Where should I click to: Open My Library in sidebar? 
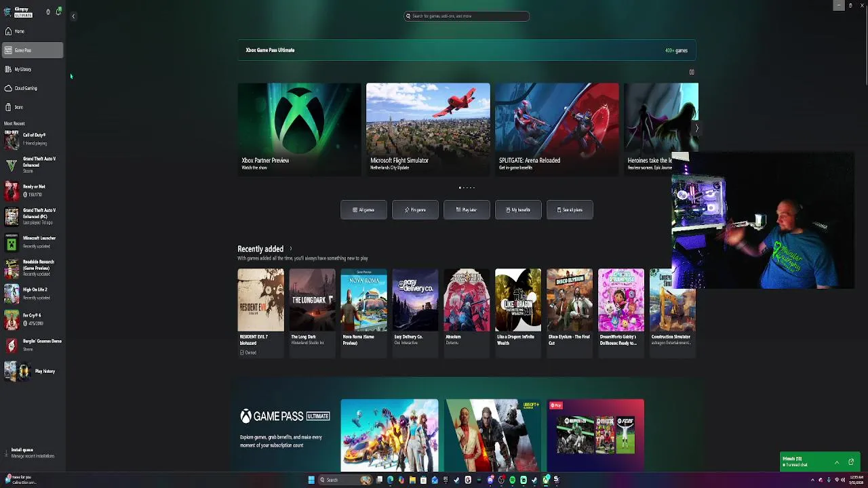click(x=33, y=69)
